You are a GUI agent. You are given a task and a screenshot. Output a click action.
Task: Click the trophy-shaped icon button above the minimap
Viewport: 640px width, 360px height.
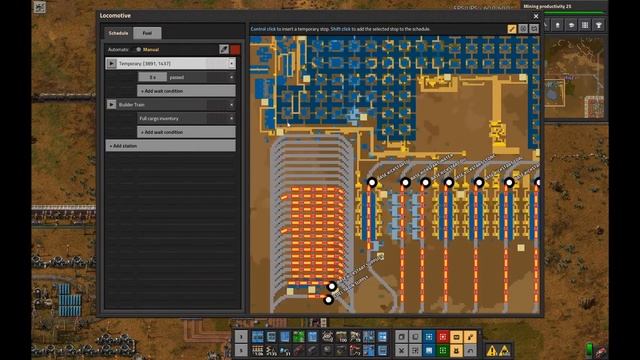pos(599,25)
